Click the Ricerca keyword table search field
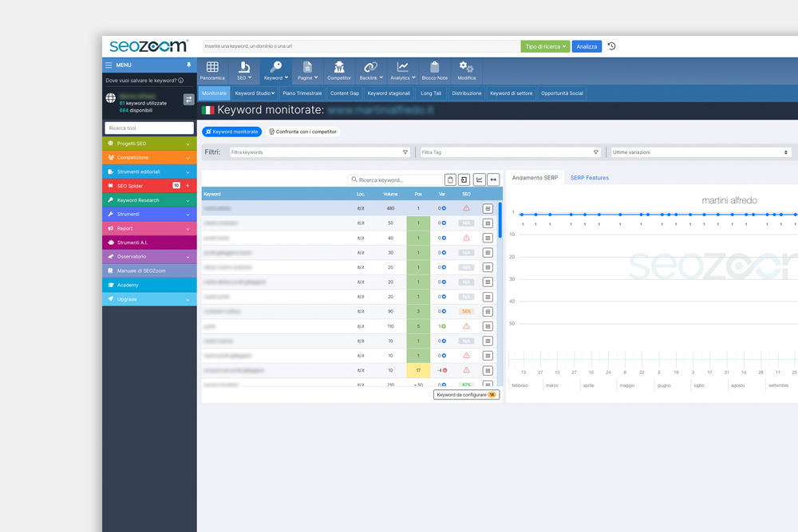Viewport: 798px width, 532px height. click(395, 180)
